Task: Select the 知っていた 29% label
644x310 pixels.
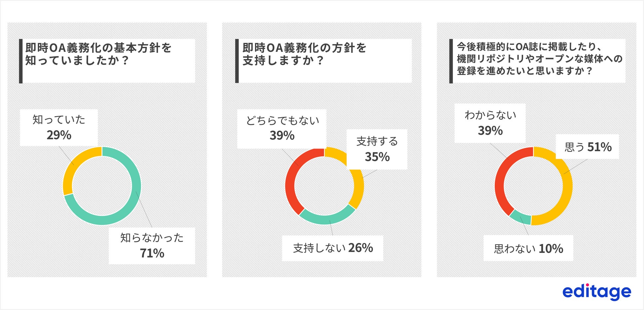Action: click(59, 127)
